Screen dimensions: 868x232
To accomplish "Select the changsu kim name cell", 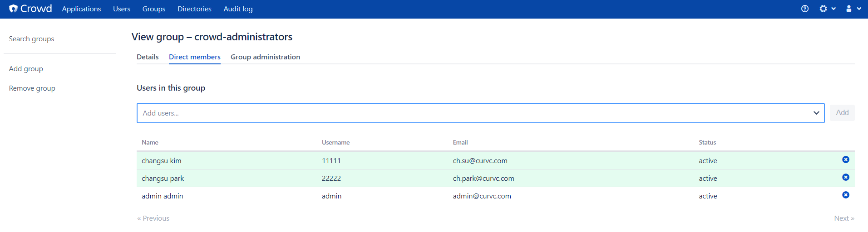I will [x=162, y=160].
